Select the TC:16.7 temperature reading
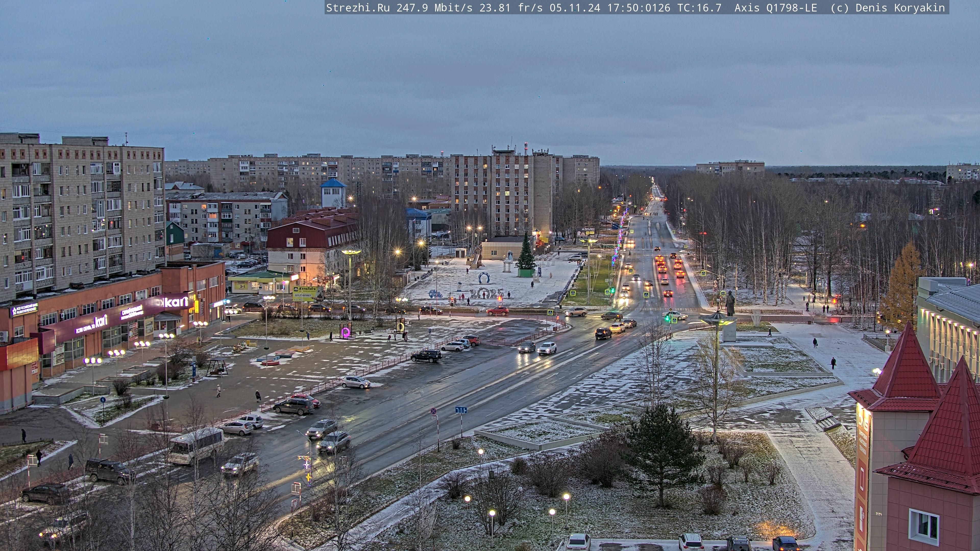Screen dimensions: 980x551 tap(699, 8)
